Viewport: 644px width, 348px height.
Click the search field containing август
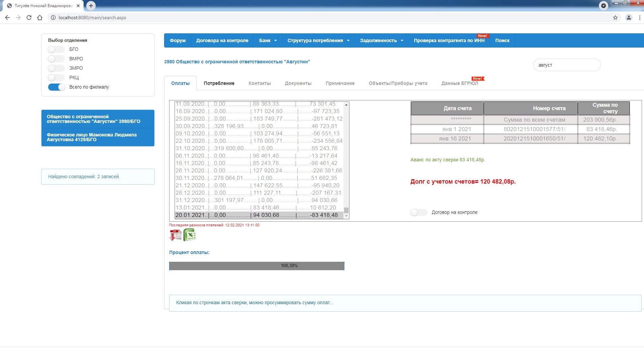click(x=567, y=65)
